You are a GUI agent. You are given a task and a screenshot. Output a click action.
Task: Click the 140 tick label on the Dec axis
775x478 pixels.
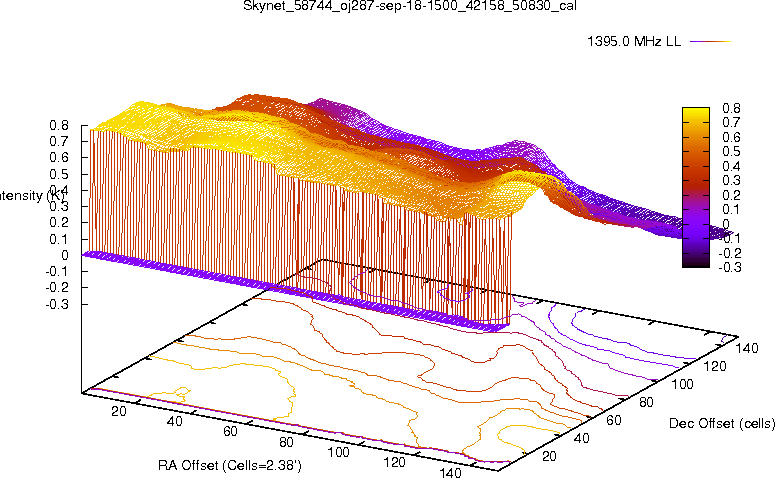(746, 348)
